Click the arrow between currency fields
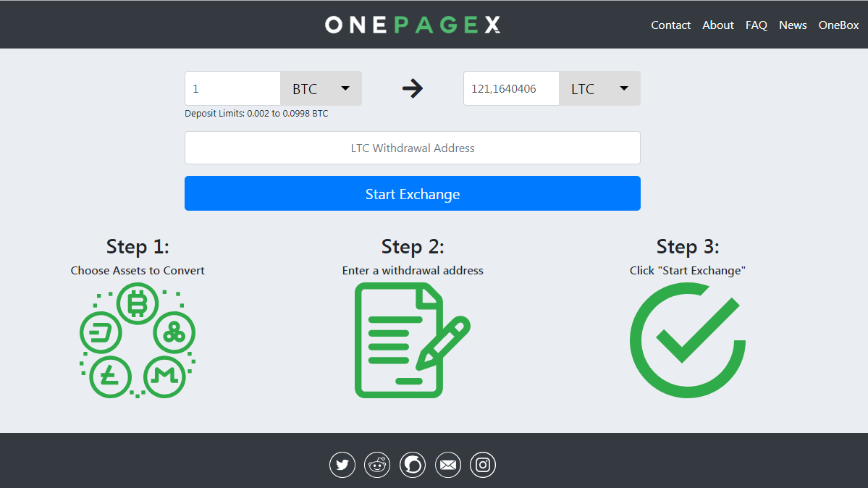 (413, 88)
